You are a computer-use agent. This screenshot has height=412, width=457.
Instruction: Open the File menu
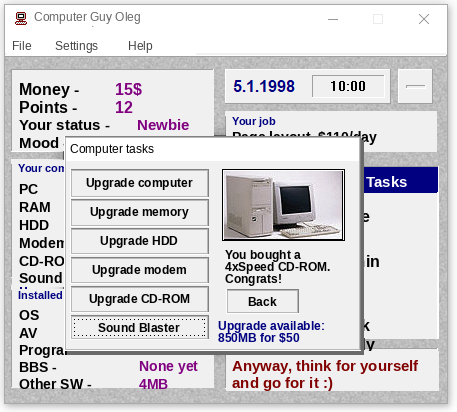(x=22, y=46)
